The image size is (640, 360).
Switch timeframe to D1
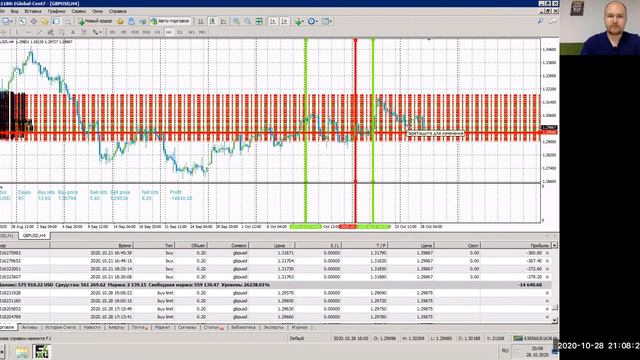(x=180, y=32)
